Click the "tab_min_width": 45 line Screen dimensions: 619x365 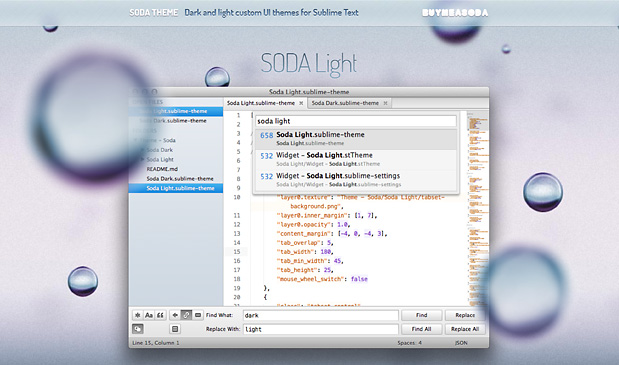pyautogui.click(x=310, y=261)
